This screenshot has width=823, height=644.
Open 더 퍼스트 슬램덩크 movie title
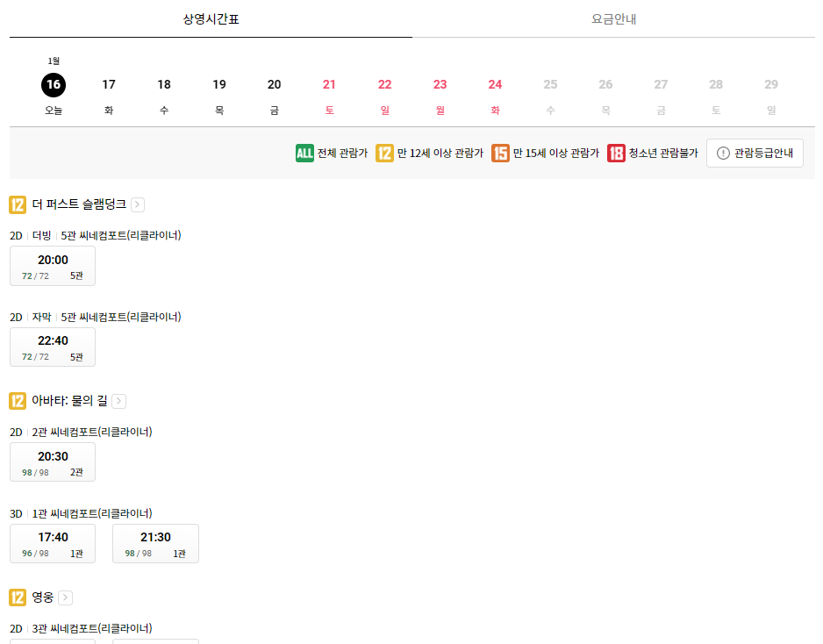pyautogui.click(x=79, y=204)
